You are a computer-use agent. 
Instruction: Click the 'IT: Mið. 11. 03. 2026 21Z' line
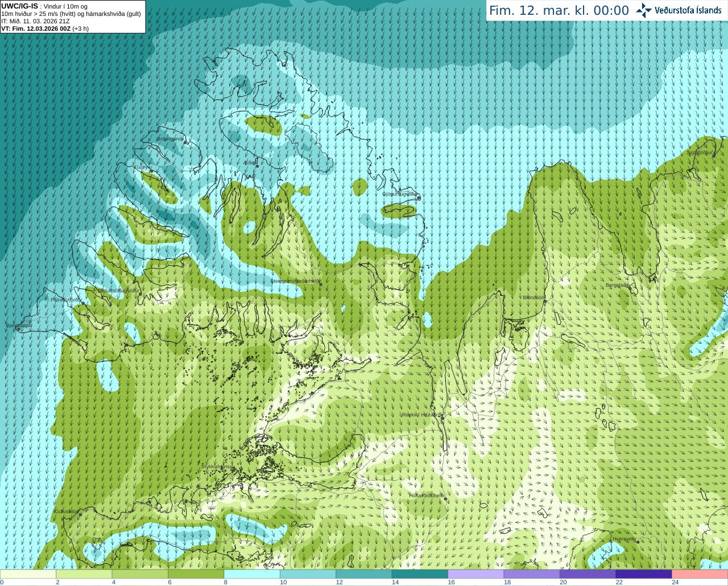(35, 21)
